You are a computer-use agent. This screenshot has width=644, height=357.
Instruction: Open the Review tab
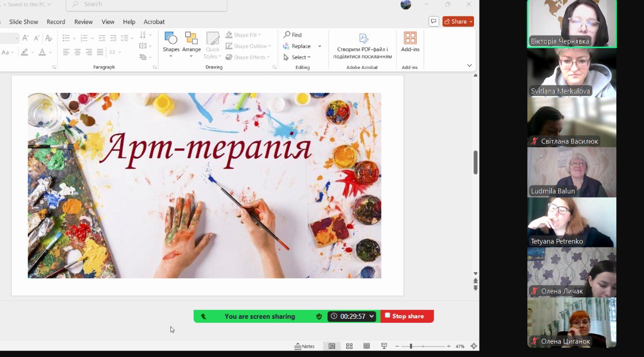[x=84, y=22]
